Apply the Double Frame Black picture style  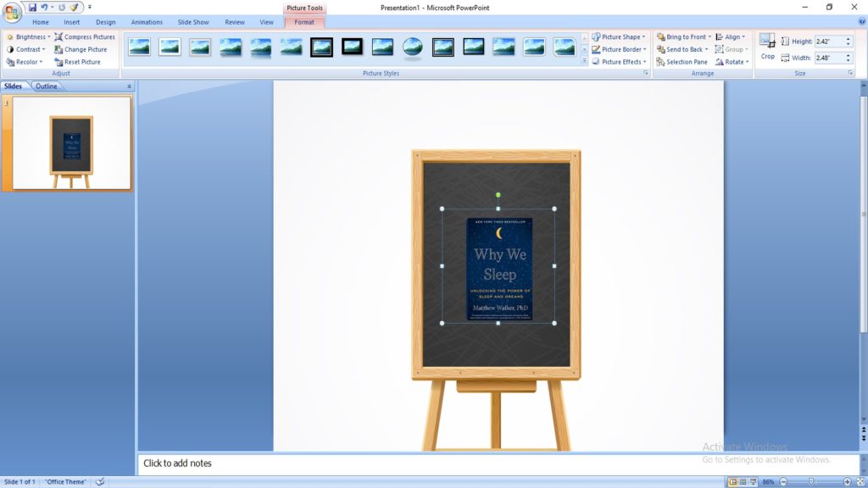[321, 47]
